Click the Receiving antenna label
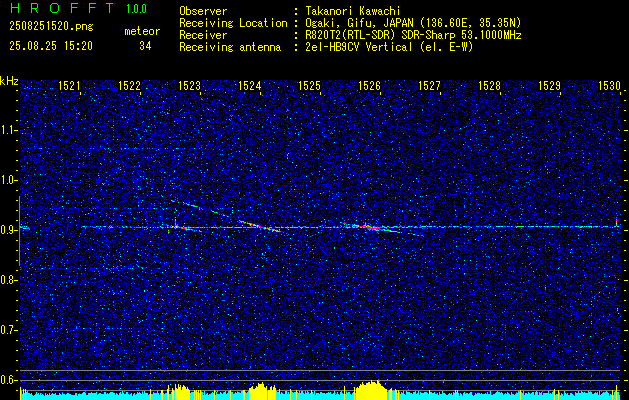Viewport: 629px width, 400px height. click(x=230, y=47)
